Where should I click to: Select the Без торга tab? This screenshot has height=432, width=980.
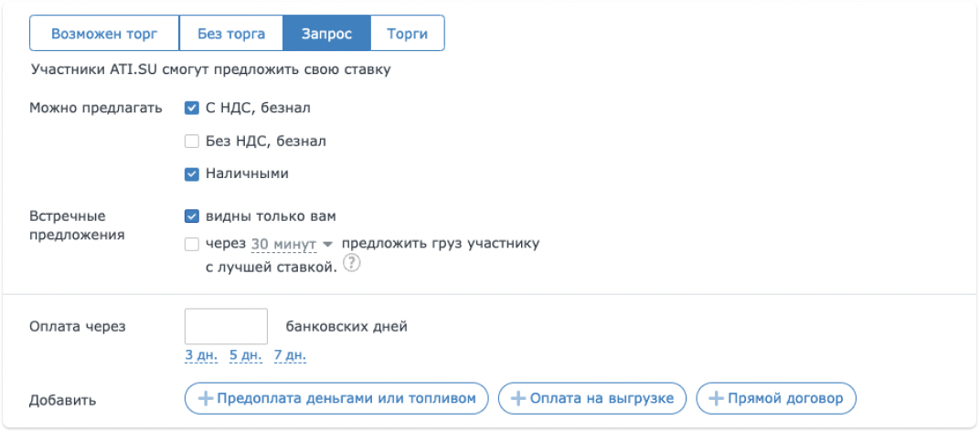pos(231,34)
